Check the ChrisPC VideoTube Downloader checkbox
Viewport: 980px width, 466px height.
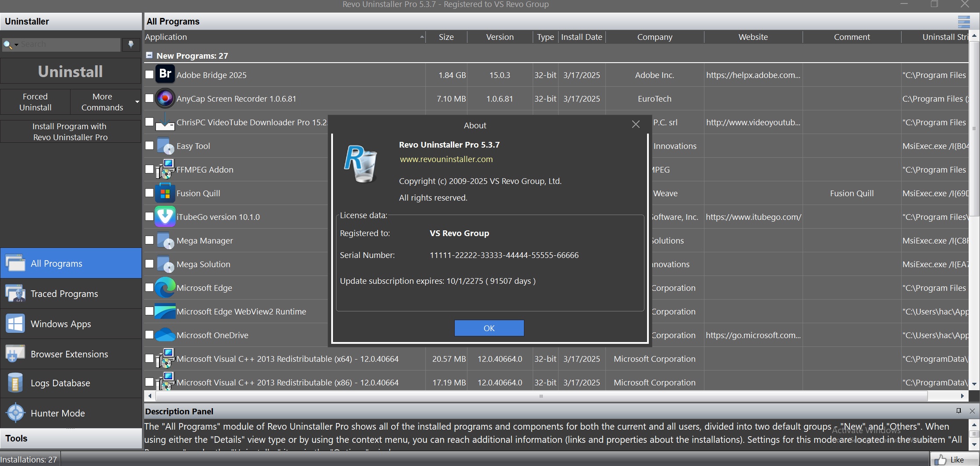[149, 122]
